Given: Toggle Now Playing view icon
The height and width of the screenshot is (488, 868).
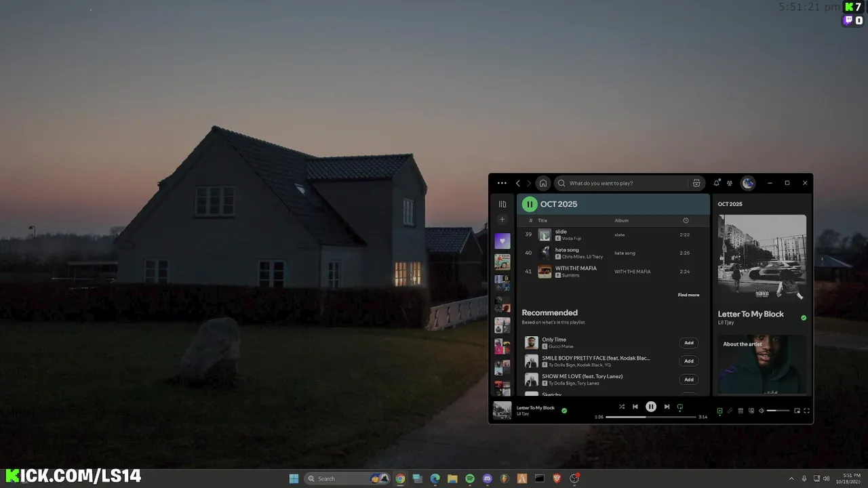Looking at the screenshot, I should pos(719,411).
